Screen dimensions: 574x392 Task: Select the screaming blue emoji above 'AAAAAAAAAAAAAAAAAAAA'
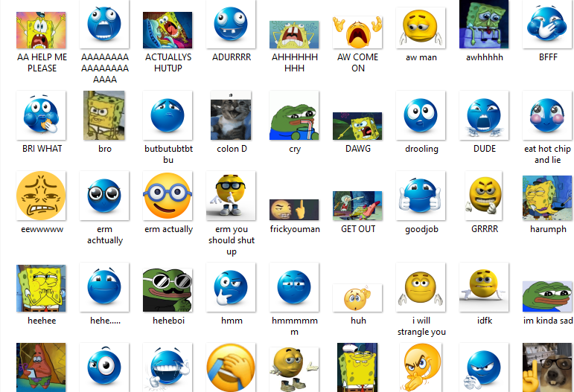(x=104, y=24)
